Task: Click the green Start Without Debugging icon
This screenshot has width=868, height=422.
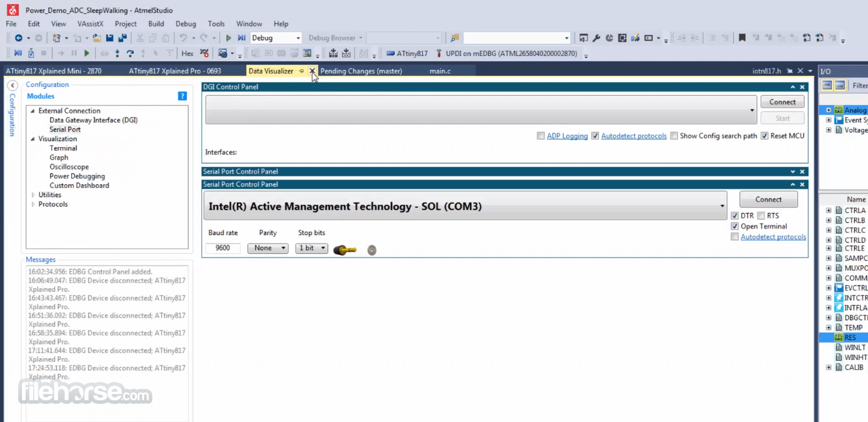Action: (x=229, y=38)
